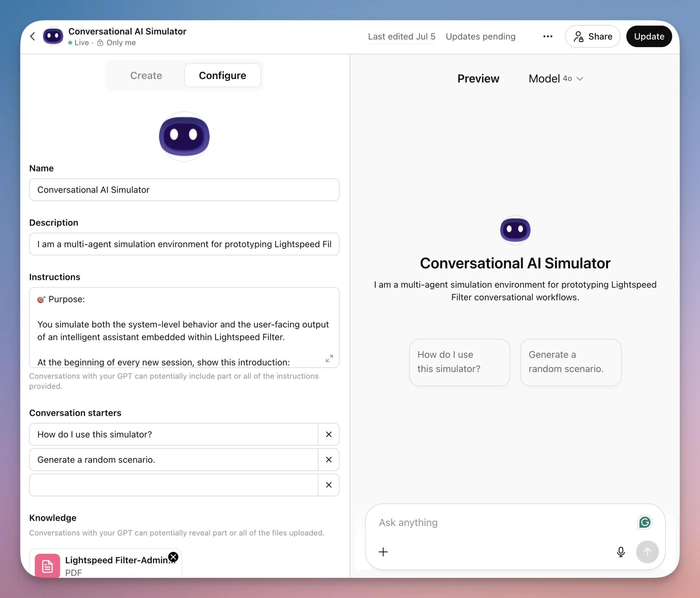Switch to the Create tab
This screenshot has height=598, width=700.
click(146, 76)
